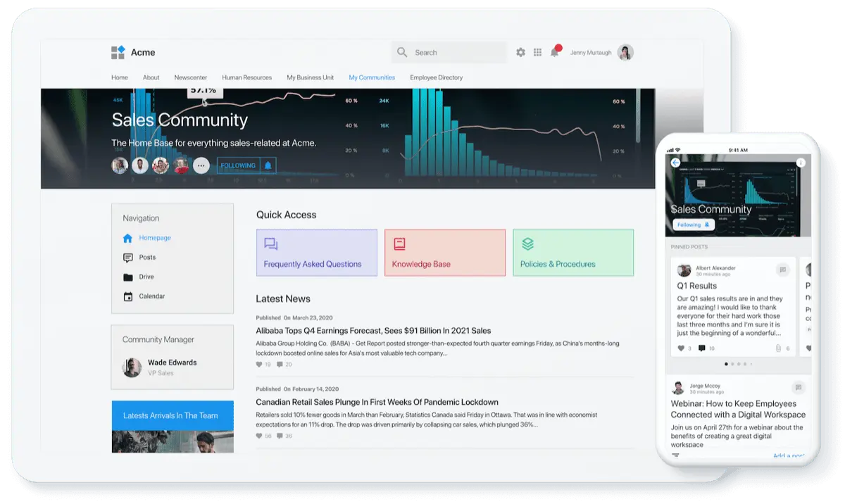Open the Calendar icon in Navigation

127,296
